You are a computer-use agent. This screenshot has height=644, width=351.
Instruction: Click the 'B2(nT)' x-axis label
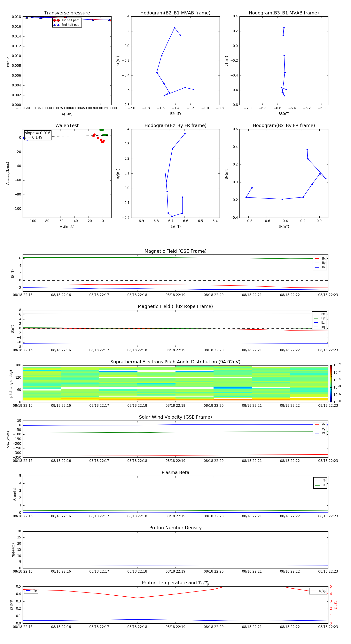click(175, 114)
